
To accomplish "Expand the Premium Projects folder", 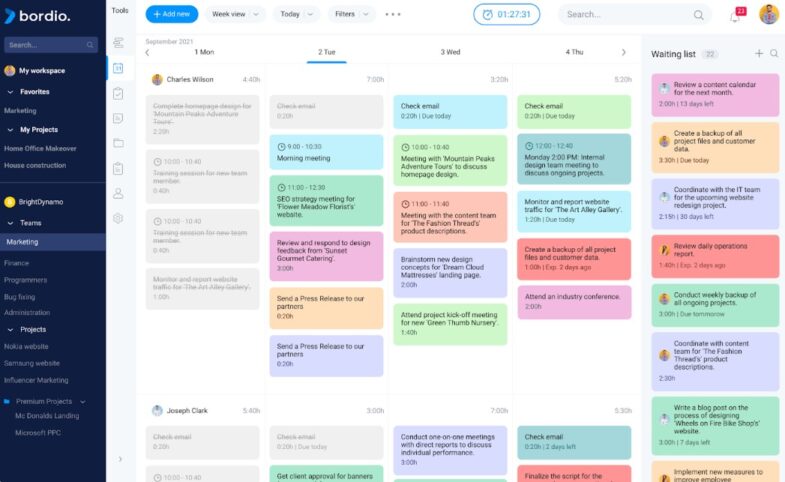I will click(x=83, y=401).
